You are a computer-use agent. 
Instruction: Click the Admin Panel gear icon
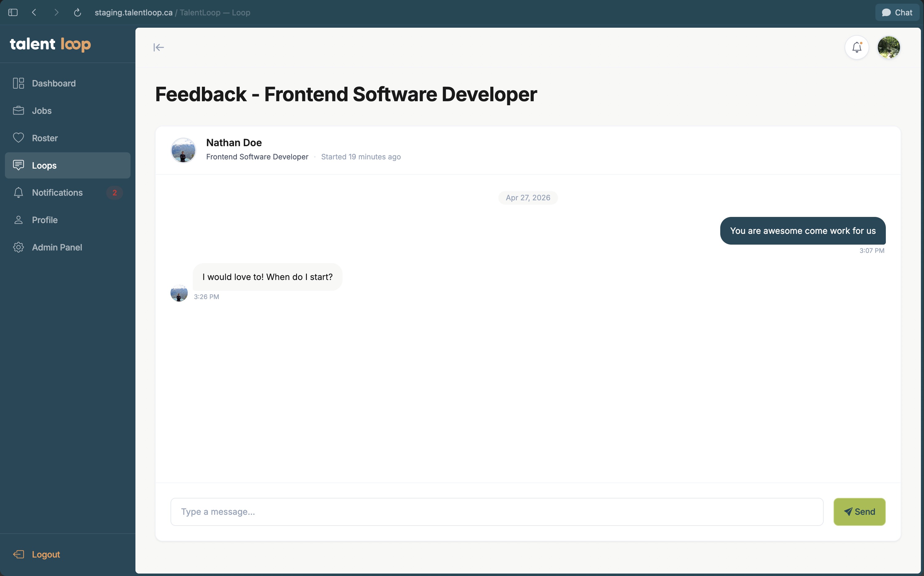(x=18, y=247)
